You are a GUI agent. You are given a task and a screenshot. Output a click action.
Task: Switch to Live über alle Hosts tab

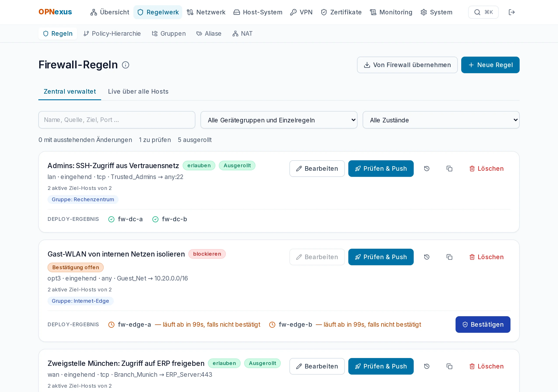138,91
